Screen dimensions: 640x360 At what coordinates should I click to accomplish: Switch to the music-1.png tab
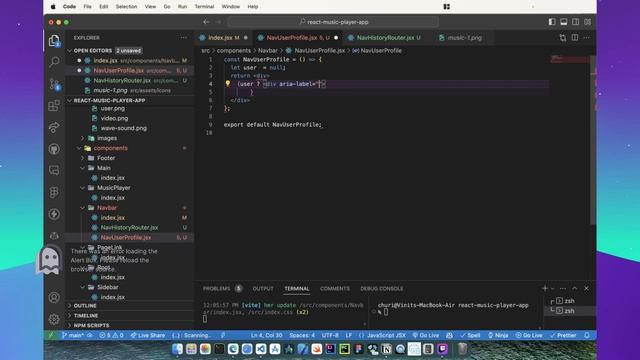[x=464, y=38]
